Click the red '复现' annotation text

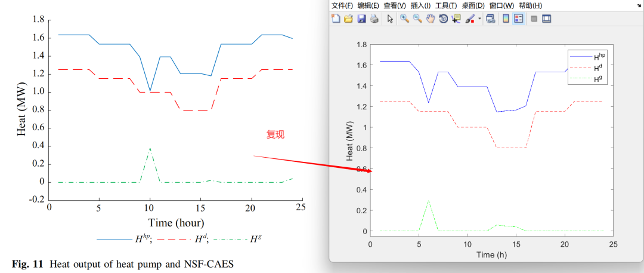coord(275,135)
